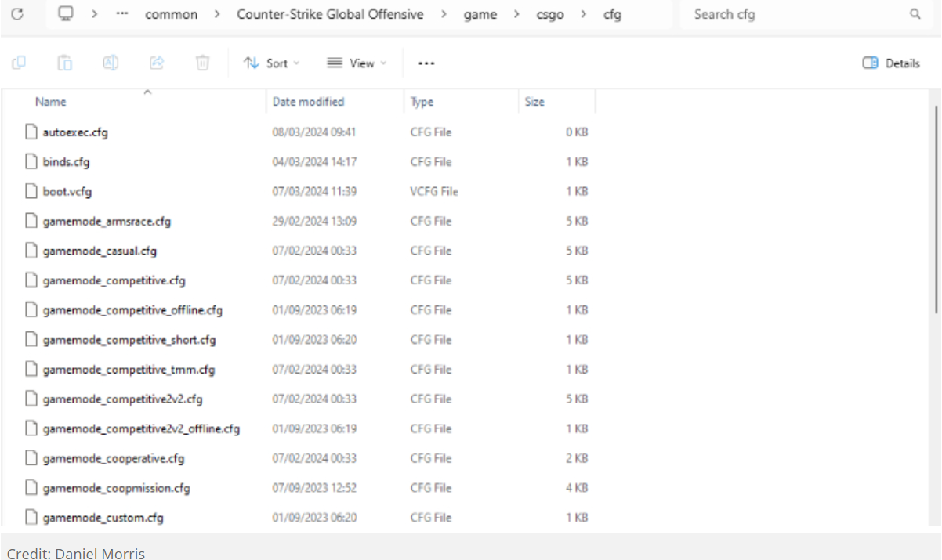Expand the breadcrumb ellipsis for hidden folders
This screenshot has height=560, width=942.
click(122, 14)
